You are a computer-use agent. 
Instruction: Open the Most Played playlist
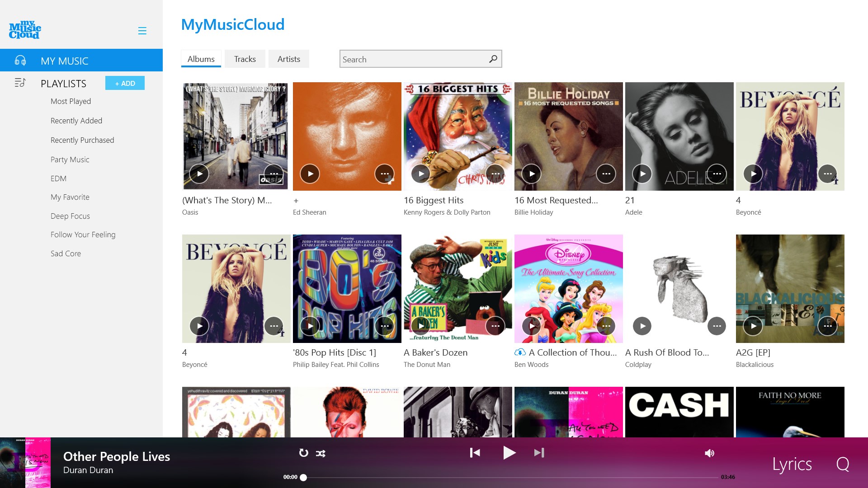71,101
